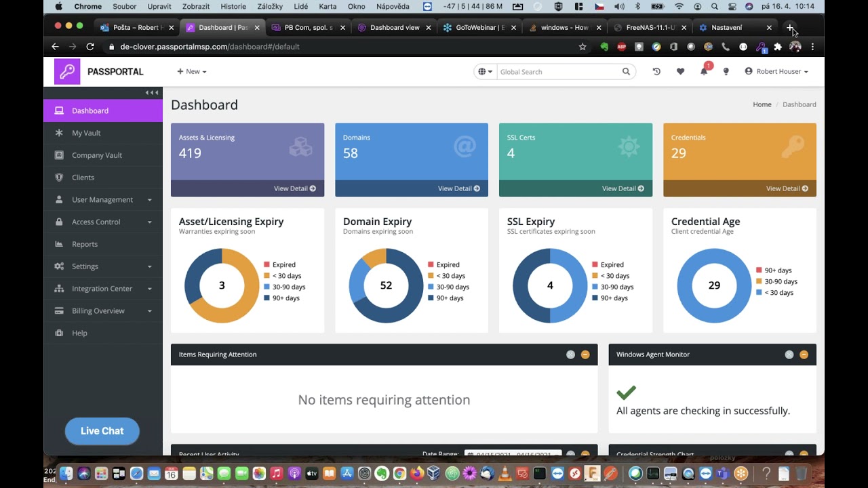The height and width of the screenshot is (488, 868).
Task: Click View Detail on Domains card
Action: pos(459,188)
